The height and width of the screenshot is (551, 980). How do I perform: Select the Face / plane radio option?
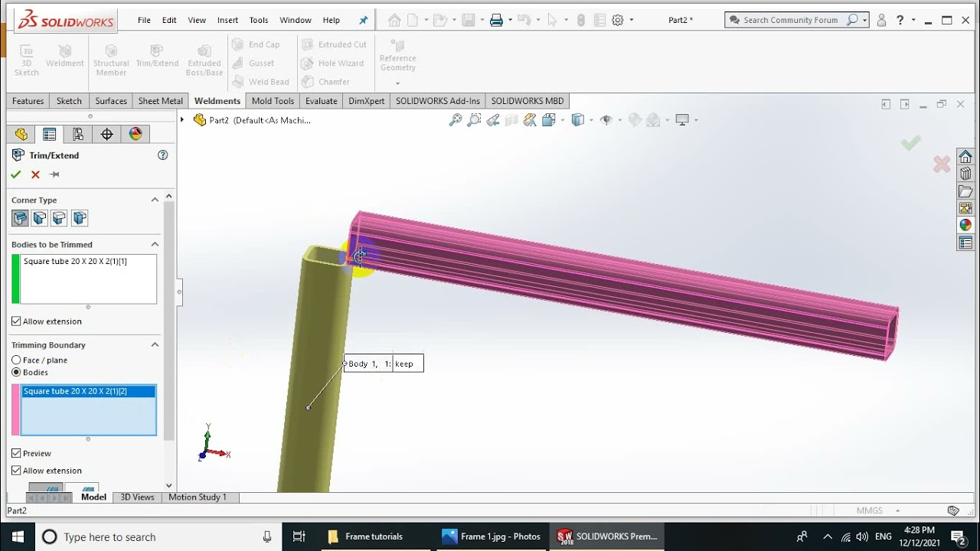pos(16,360)
